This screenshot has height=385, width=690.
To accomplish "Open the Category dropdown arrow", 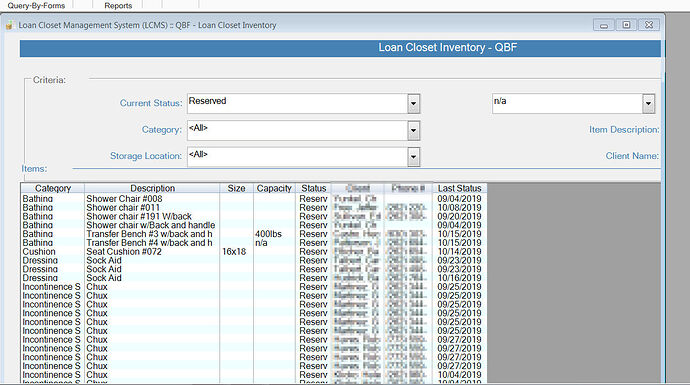I will [413, 131].
